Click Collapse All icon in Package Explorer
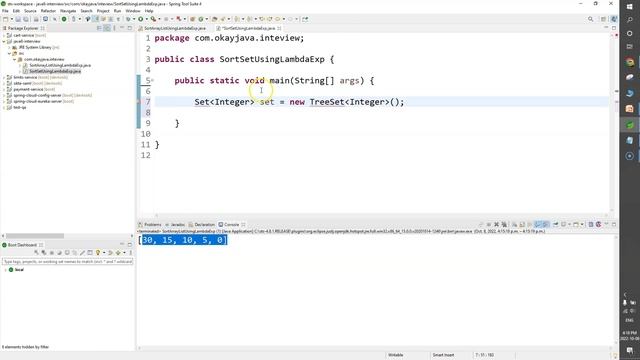 tap(99, 28)
